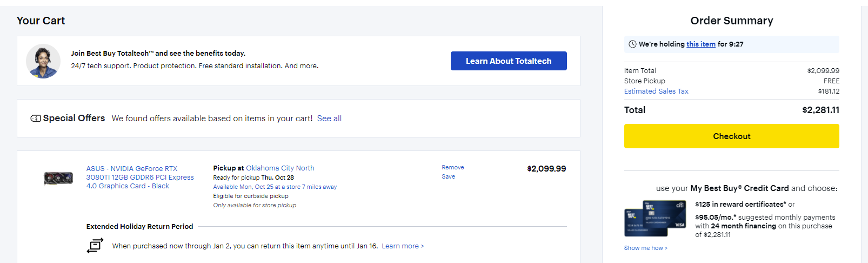Click the $2,099.99 item price
The height and width of the screenshot is (263, 868).
[546, 169]
